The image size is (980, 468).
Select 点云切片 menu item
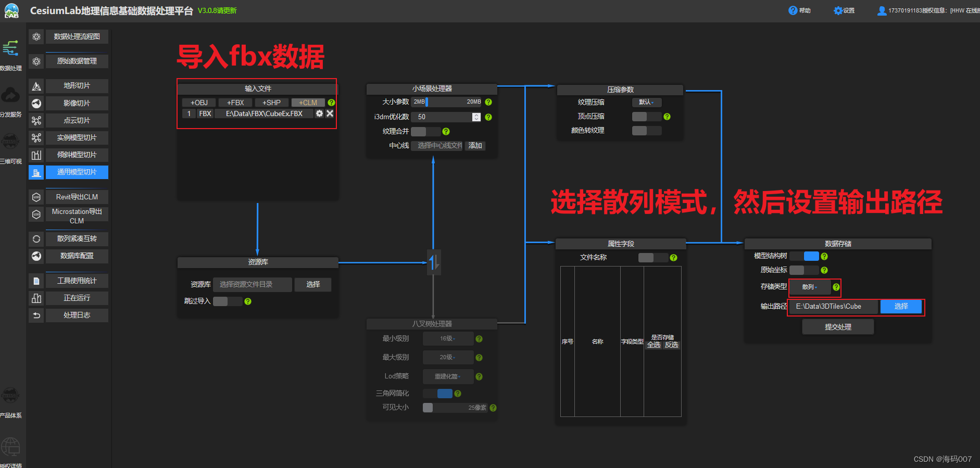77,120
